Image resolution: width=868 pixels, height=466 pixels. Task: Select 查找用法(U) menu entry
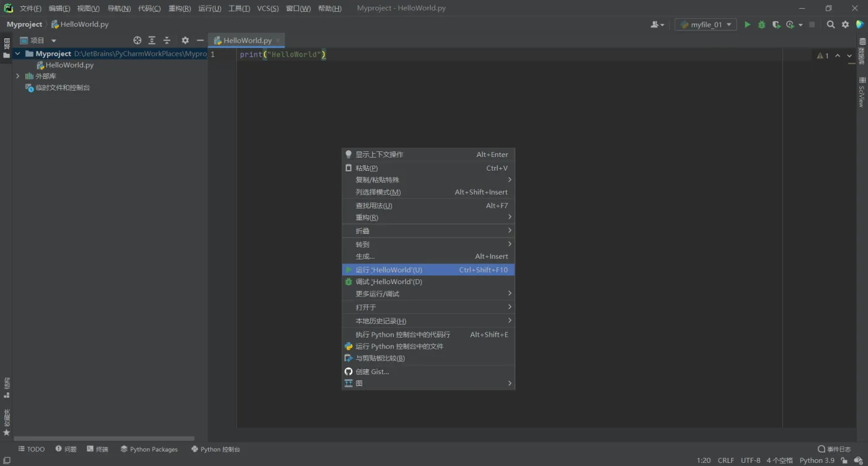click(428, 205)
